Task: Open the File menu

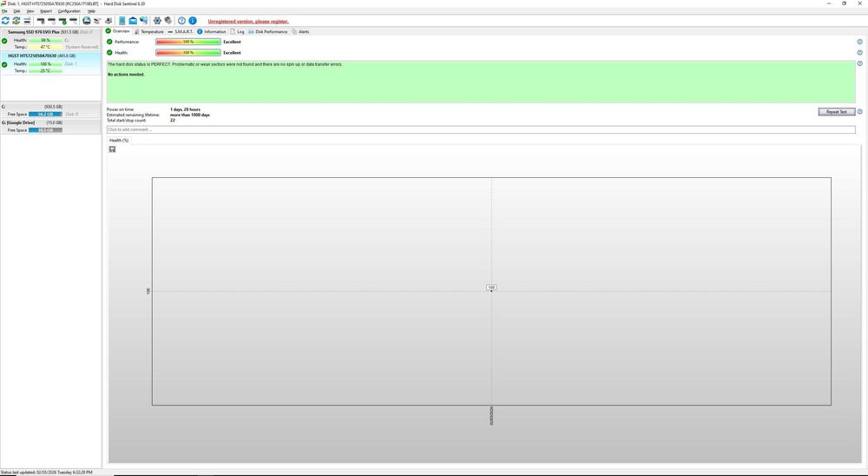Action: (x=4, y=11)
